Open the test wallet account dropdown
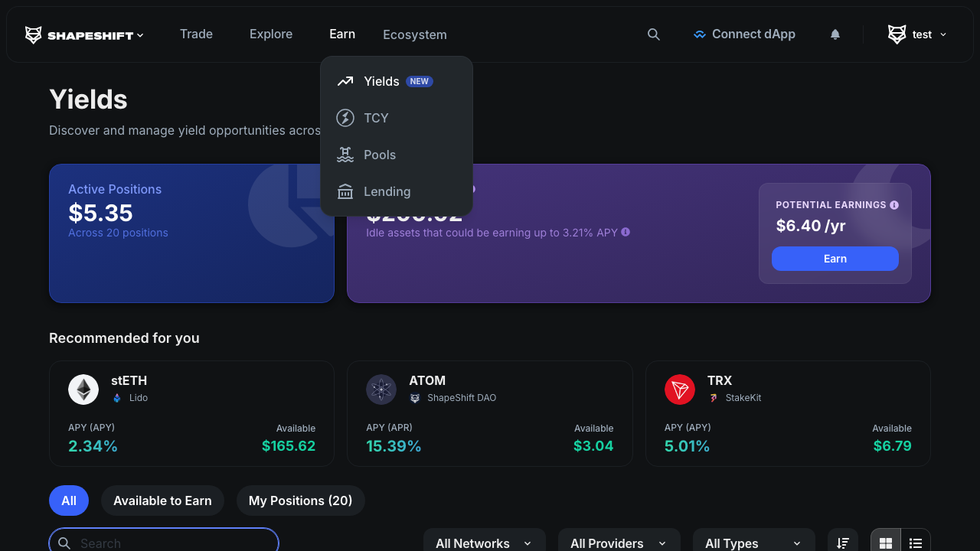This screenshot has width=980, height=551. pos(917,34)
